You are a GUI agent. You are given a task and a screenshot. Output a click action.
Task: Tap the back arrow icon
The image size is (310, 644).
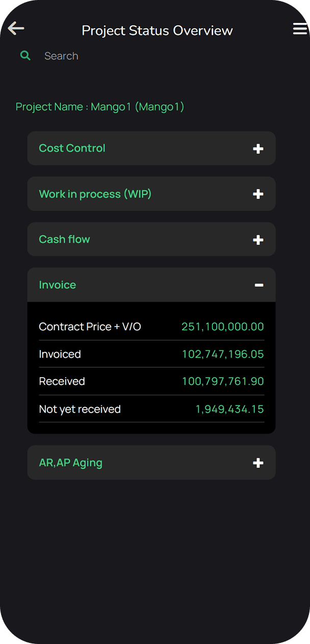16,29
